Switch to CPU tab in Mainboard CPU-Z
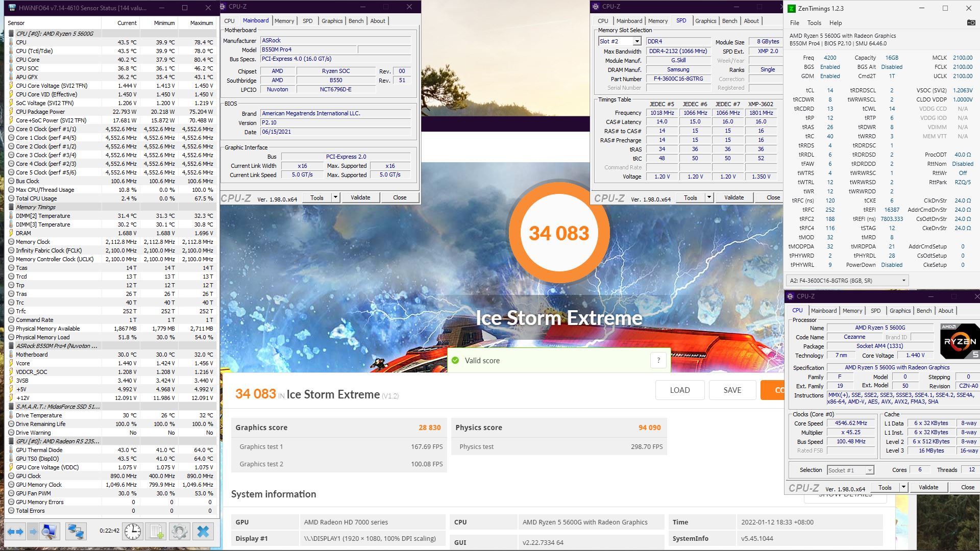The width and height of the screenshot is (980, 551). coord(229,21)
